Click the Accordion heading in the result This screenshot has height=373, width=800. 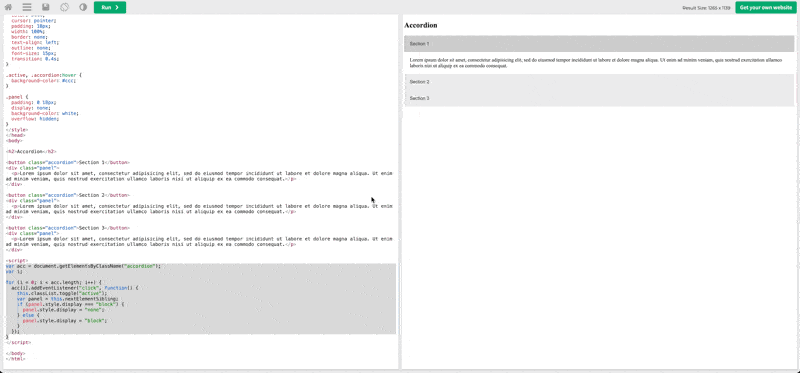pos(420,25)
